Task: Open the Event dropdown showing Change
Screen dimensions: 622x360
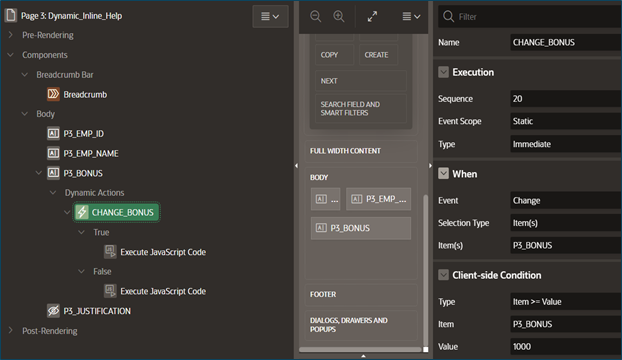Action: pos(566,200)
